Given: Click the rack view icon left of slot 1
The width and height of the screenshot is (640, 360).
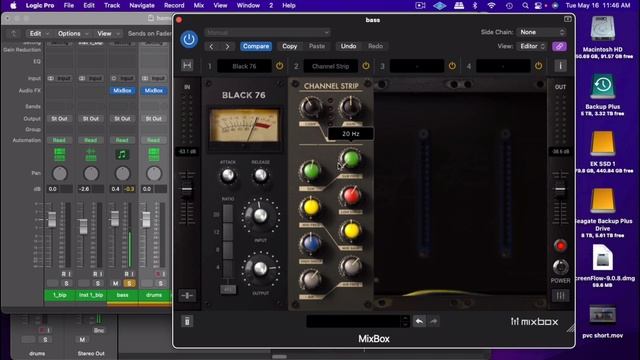Looking at the screenshot, I should [187, 65].
